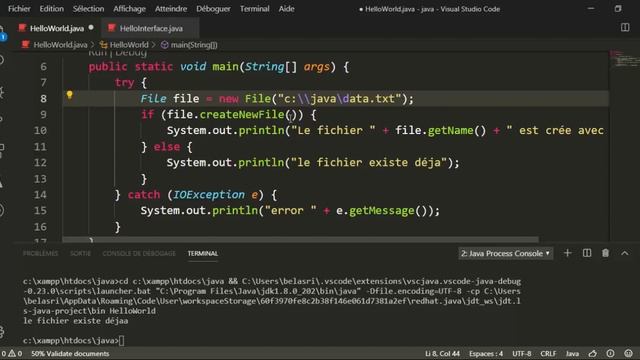This screenshot has height=360, width=640.
Task: Click the try keyword on line 7
Action: pos(124,83)
